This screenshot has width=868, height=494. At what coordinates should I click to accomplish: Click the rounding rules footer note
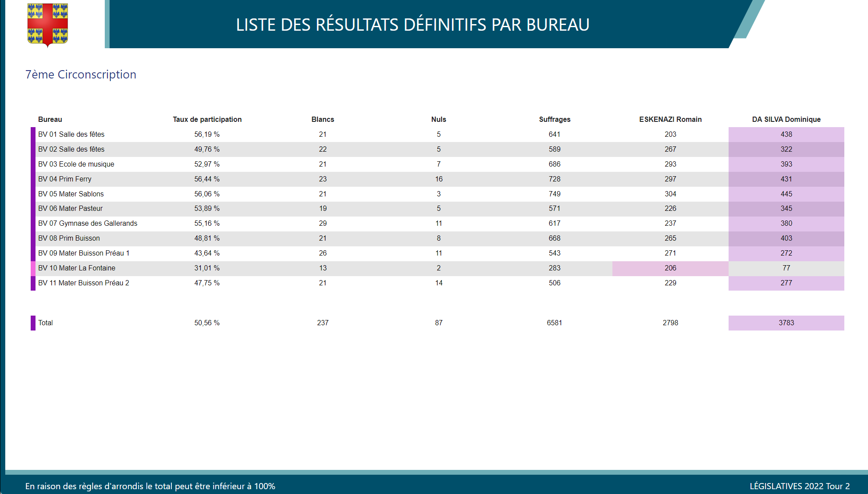[150, 486]
